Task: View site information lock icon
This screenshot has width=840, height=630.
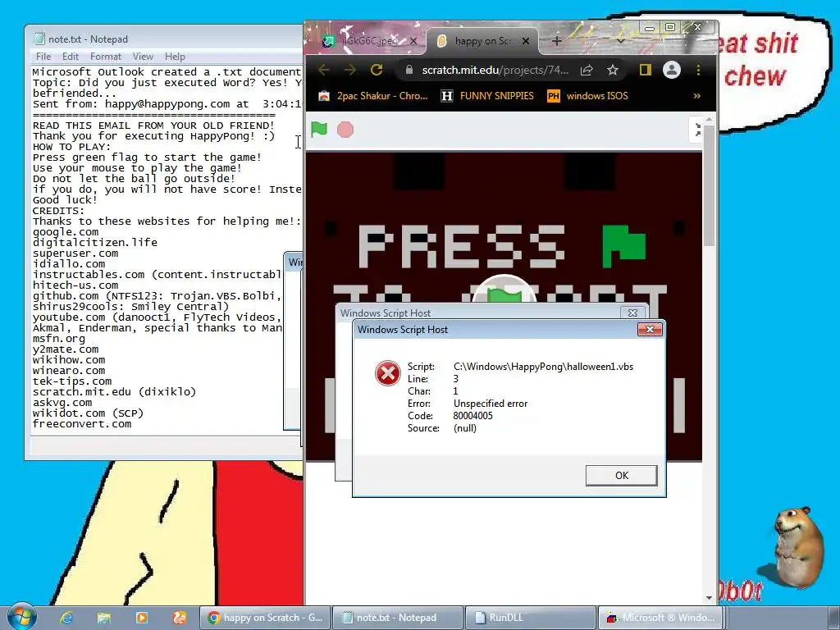Action: click(409, 70)
